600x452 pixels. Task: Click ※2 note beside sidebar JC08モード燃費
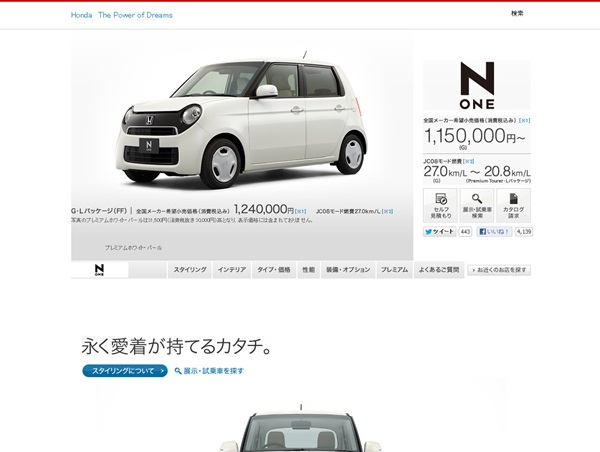pos(469,161)
